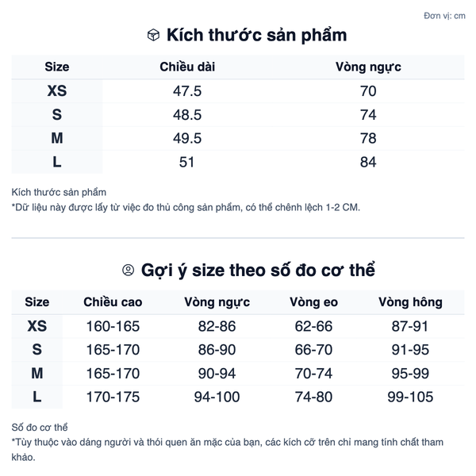
Task: Click the Đơn vị: cm label
Action: click(x=444, y=16)
